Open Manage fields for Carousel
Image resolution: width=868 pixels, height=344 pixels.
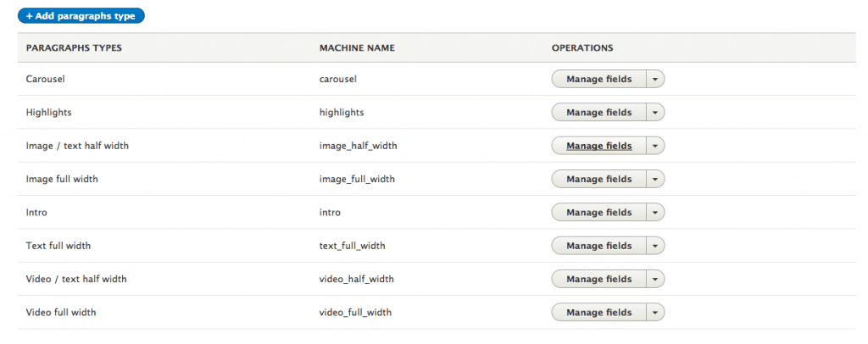point(599,79)
